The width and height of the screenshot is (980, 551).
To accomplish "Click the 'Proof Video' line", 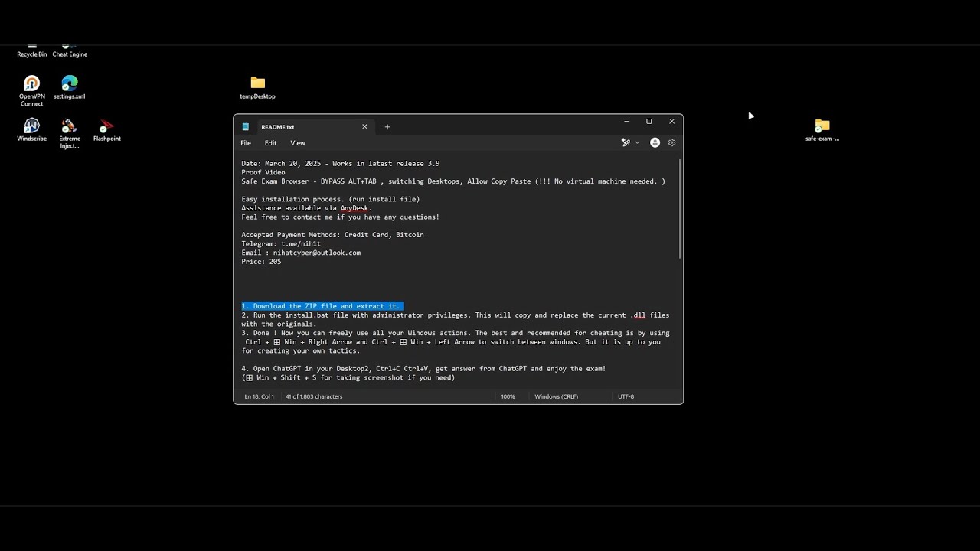I will (263, 172).
